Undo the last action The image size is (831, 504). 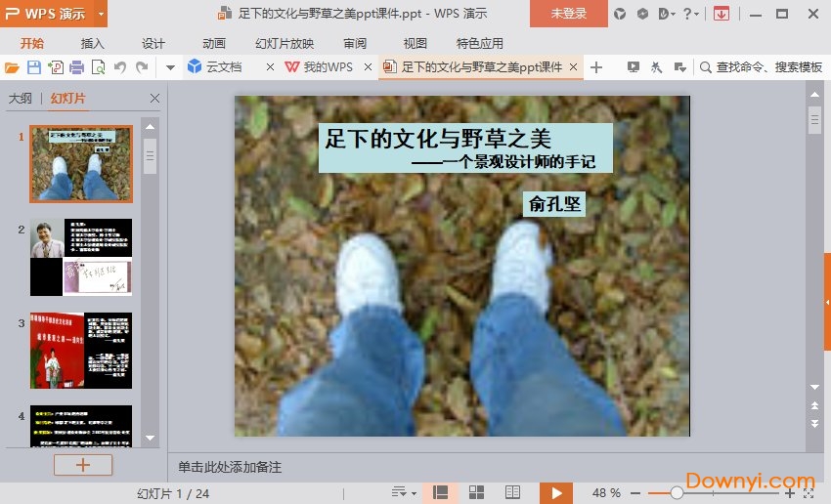pos(120,67)
